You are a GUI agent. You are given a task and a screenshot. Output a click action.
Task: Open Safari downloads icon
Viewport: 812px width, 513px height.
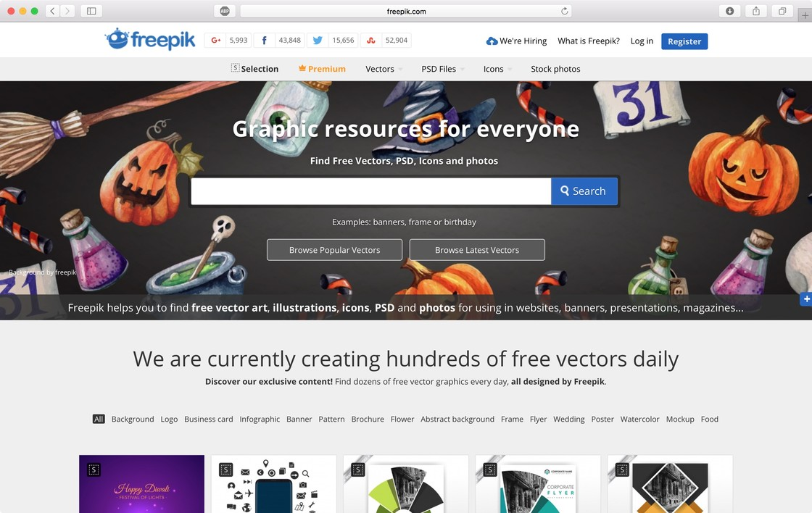point(729,11)
